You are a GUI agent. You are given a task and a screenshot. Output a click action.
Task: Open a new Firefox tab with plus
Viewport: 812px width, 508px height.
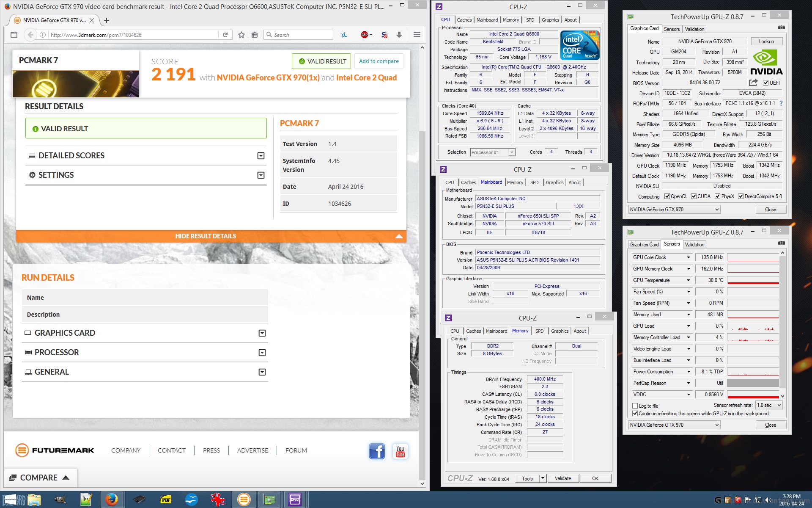(107, 20)
